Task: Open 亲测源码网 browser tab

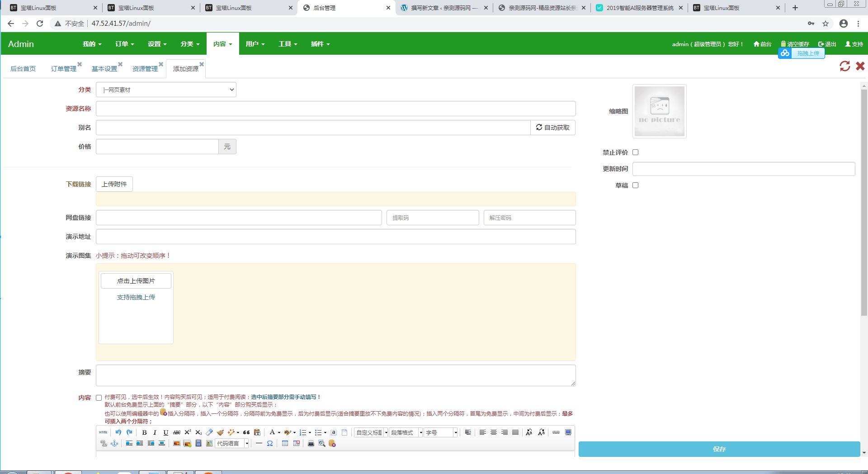Action: [542, 8]
